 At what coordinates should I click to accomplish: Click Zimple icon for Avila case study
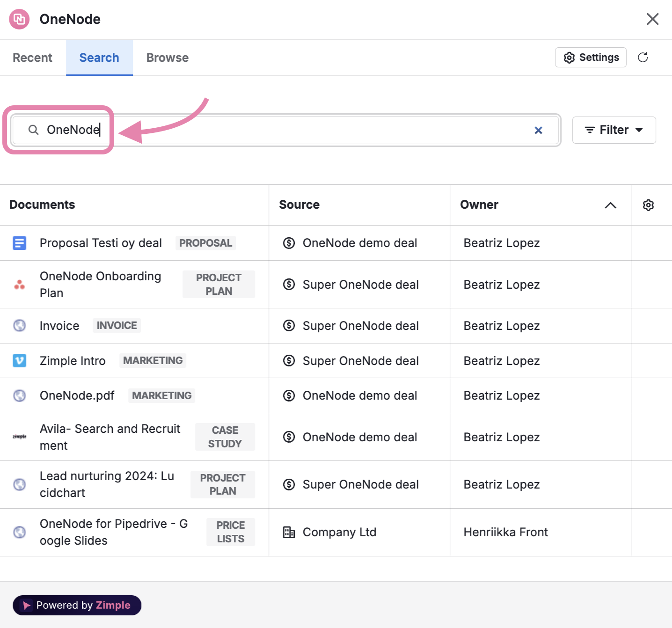click(x=19, y=437)
